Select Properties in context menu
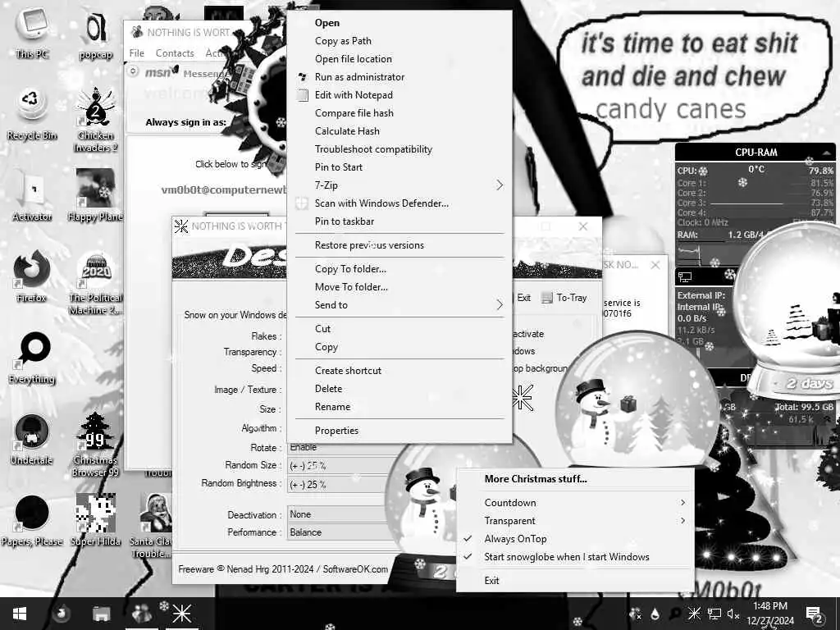Image resolution: width=840 pixels, height=630 pixels. click(399, 431)
